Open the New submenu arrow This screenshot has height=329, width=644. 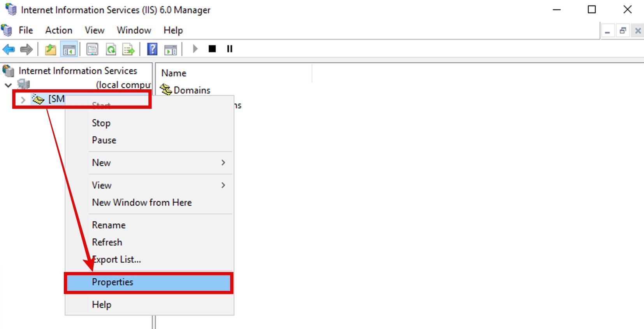223,163
